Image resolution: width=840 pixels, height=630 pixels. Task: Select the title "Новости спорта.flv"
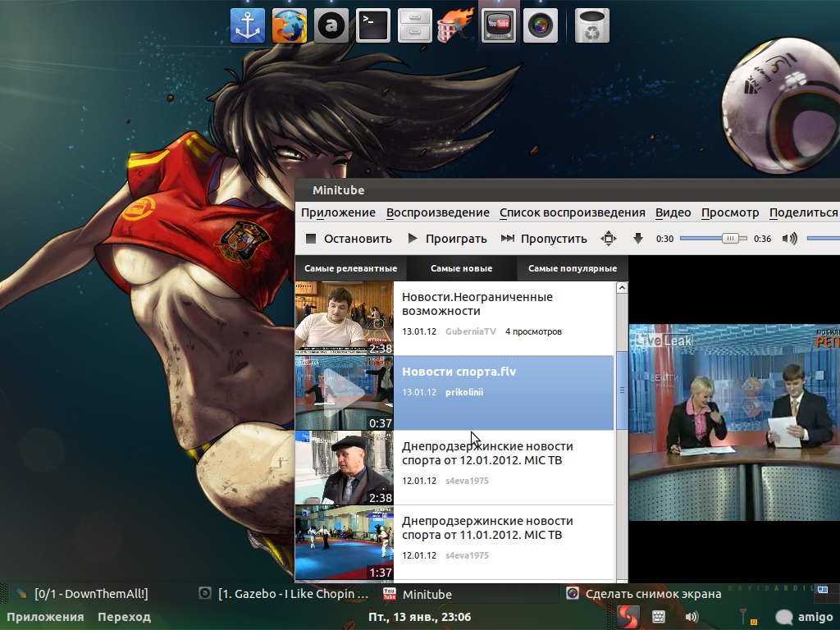pos(459,372)
